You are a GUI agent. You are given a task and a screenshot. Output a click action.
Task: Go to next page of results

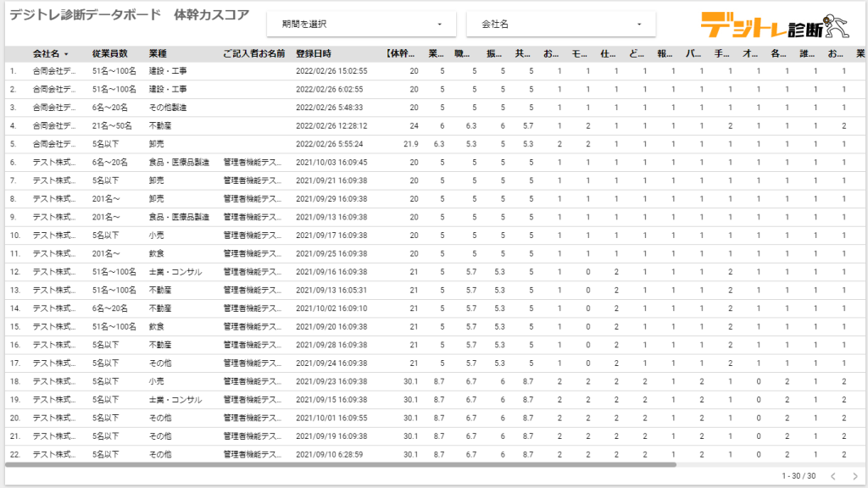854,476
